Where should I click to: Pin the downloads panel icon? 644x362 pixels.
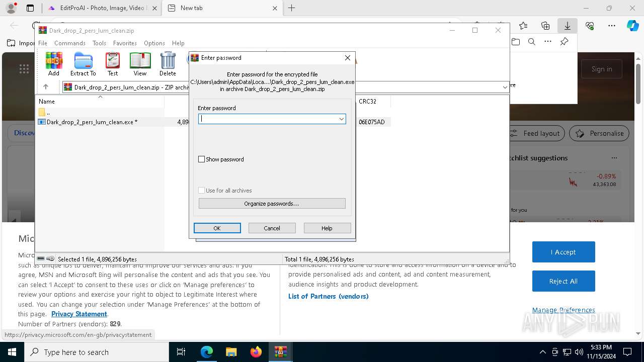tap(565, 42)
